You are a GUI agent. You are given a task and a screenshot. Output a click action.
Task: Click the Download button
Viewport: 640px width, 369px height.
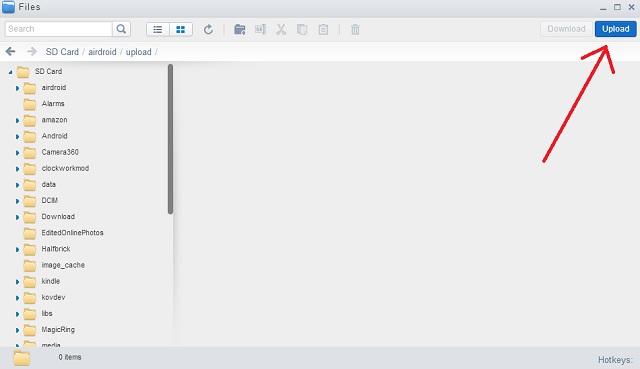tap(566, 29)
